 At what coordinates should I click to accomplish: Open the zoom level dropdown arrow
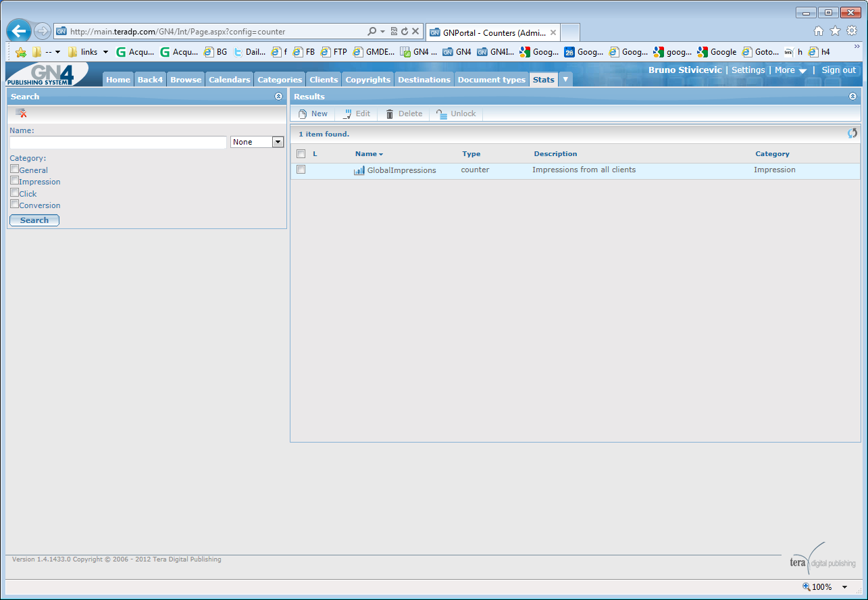pos(844,587)
